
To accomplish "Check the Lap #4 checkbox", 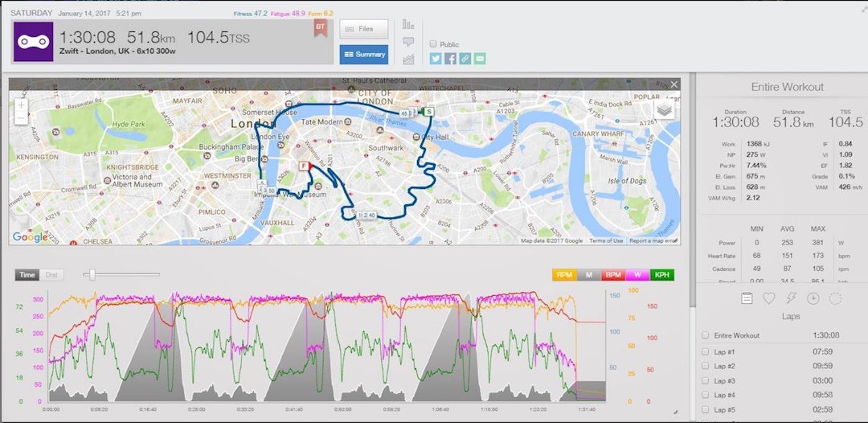I will pos(705,396).
